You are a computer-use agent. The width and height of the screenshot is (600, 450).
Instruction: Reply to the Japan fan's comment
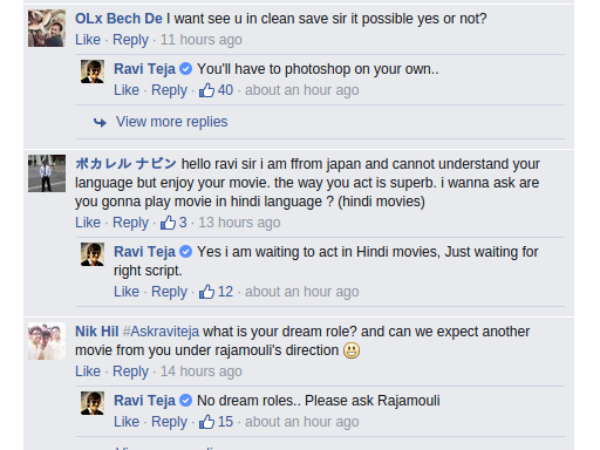pyautogui.click(x=130, y=222)
